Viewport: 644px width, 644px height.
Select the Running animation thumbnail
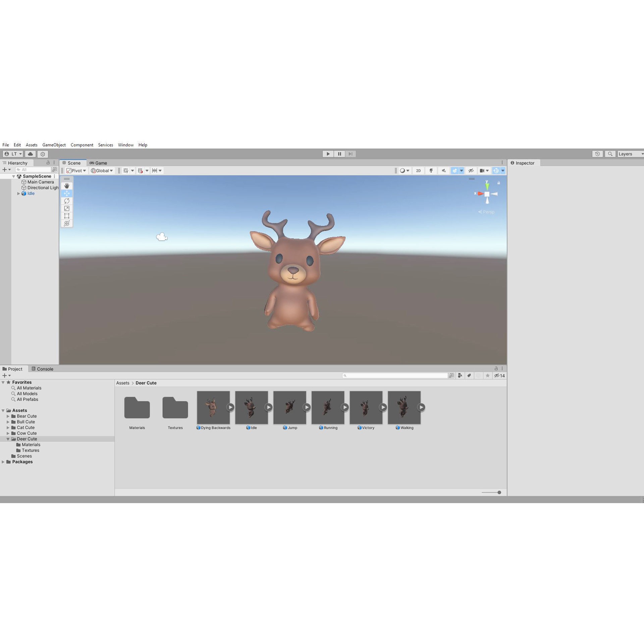tap(328, 407)
